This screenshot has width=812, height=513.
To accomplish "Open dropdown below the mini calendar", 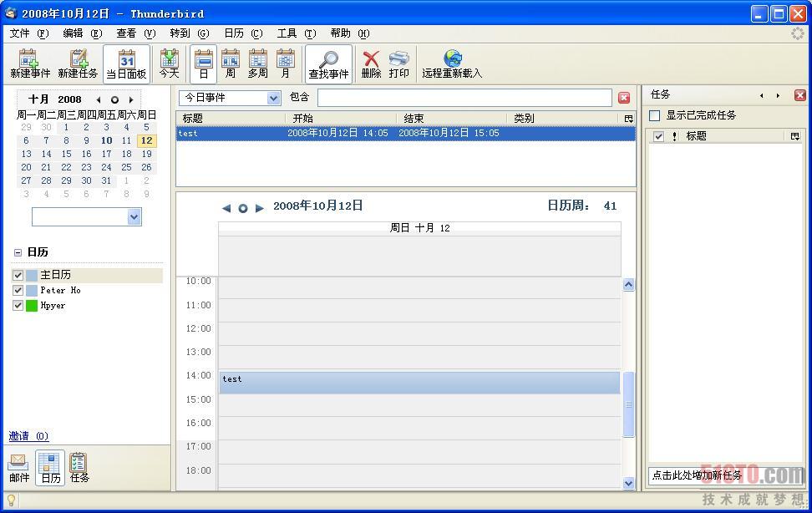I will tap(87, 217).
